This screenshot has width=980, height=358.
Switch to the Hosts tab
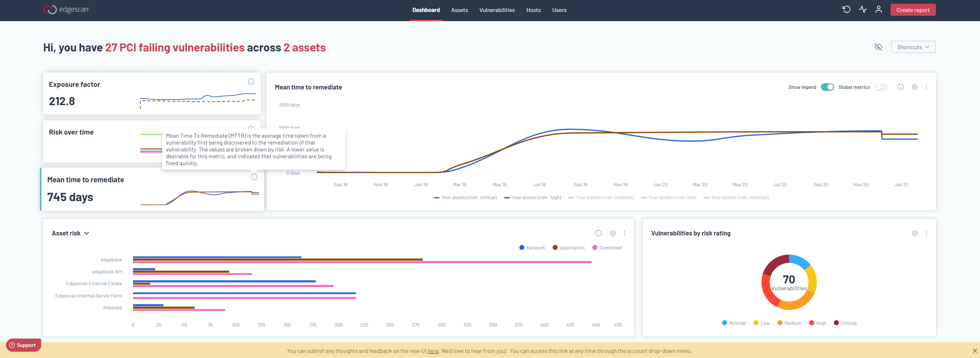tap(533, 10)
